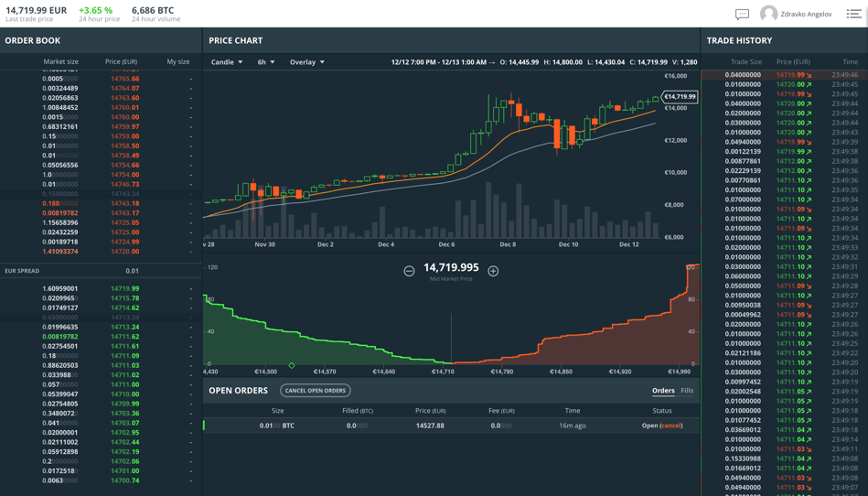Cancel the 14527.88 open order

click(x=671, y=426)
